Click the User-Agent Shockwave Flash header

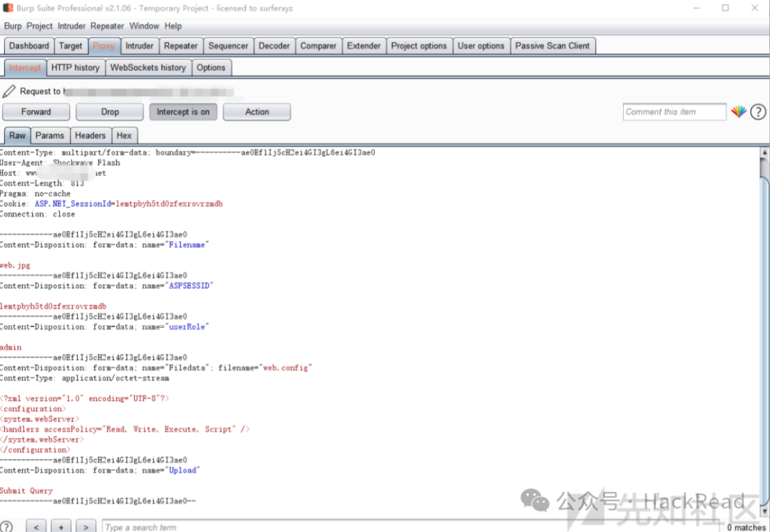(x=60, y=163)
